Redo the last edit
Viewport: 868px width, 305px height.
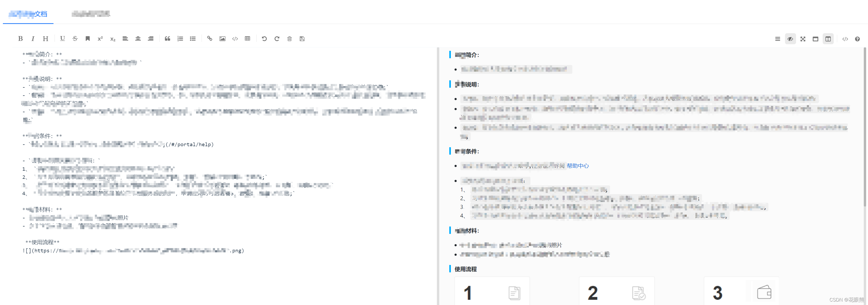[277, 39]
